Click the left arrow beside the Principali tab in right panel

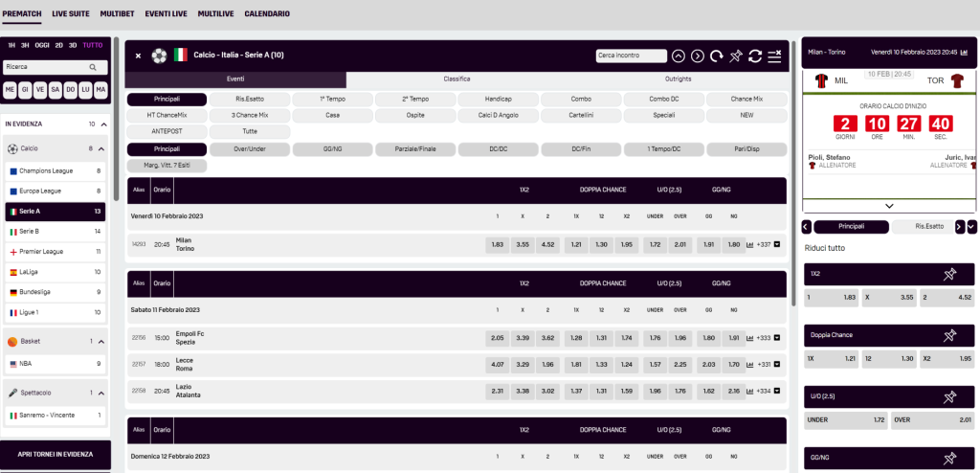(x=806, y=227)
